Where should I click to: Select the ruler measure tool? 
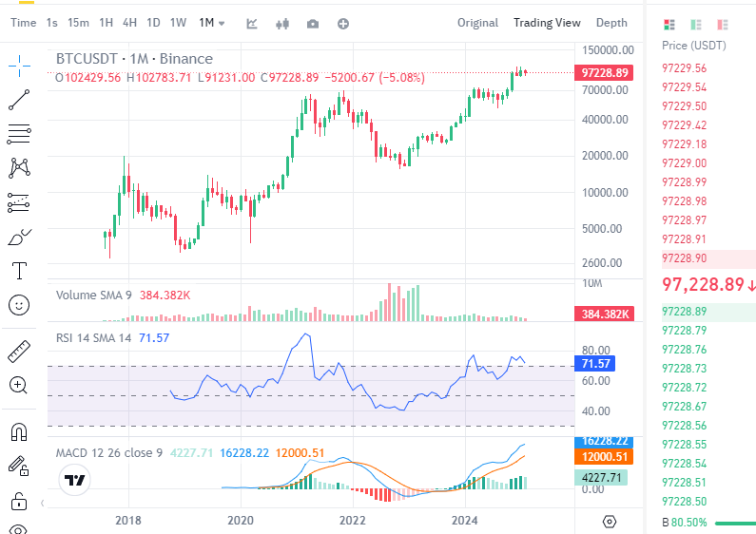[19, 352]
